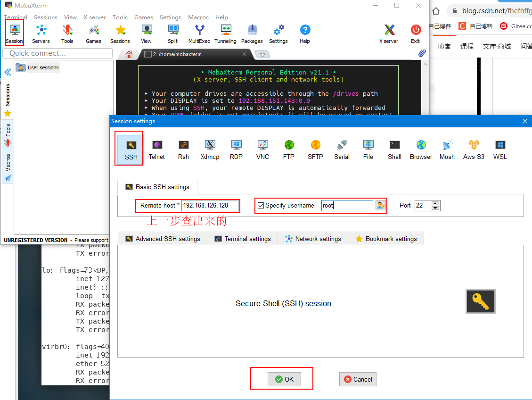
Task: Click Cancel in Session settings
Action: point(358,379)
